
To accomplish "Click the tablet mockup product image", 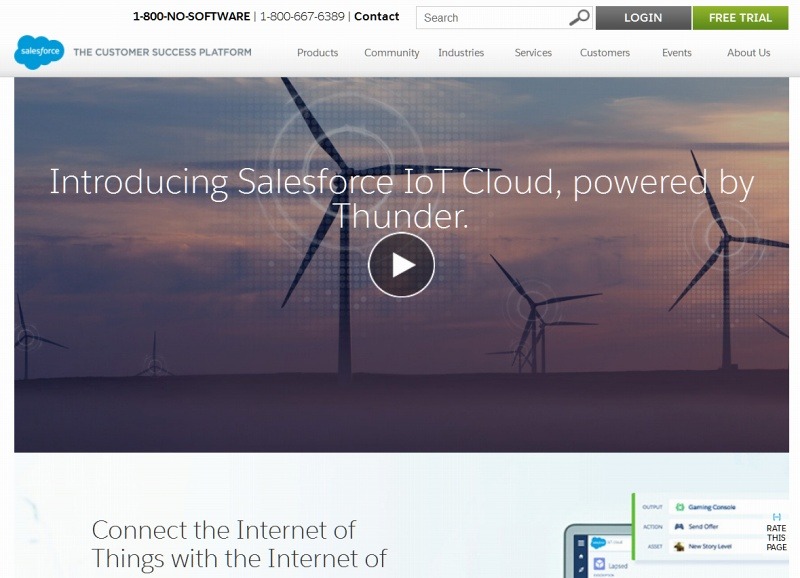I will (599, 551).
